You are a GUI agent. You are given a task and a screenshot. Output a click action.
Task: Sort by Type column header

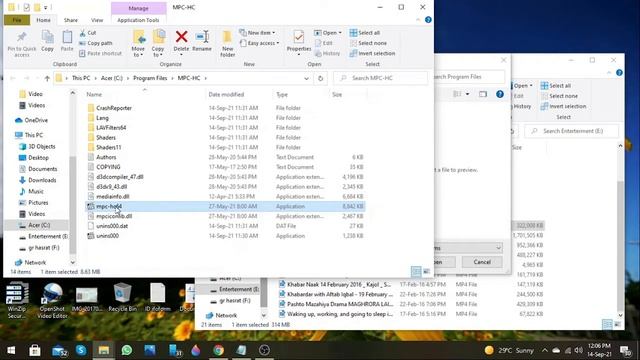click(282, 94)
